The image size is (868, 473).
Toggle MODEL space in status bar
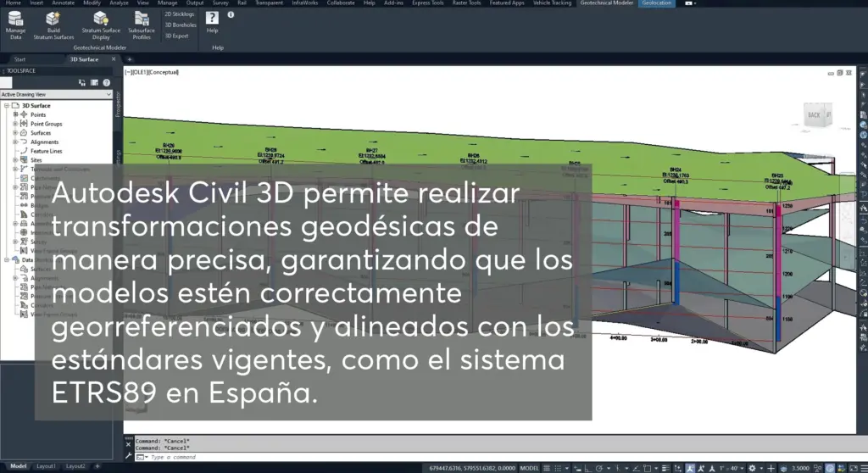click(529, 467)
